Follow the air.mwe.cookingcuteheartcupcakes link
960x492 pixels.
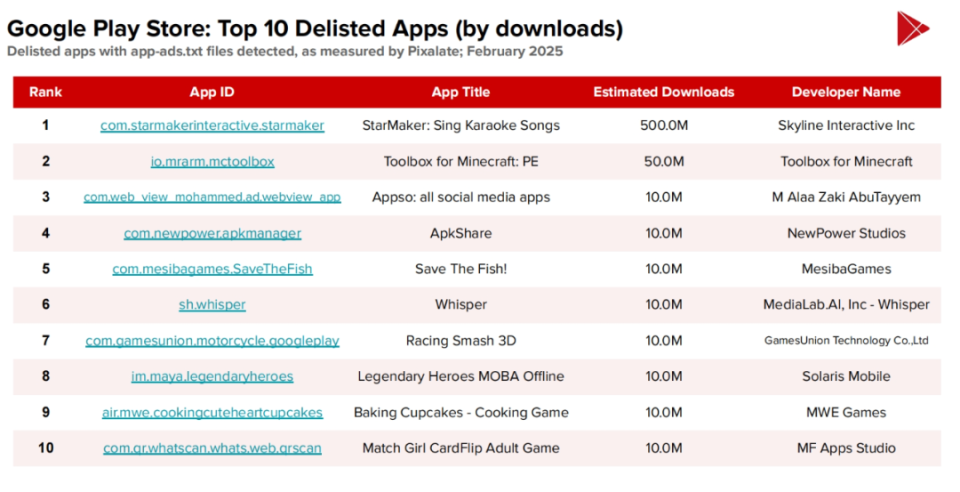point(212,413)
